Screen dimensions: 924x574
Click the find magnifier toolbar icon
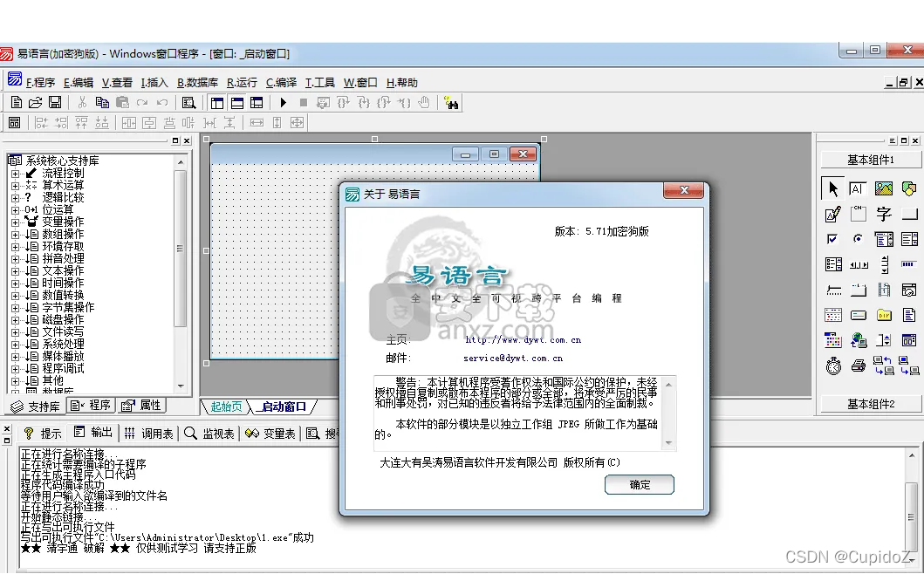tap(188, 103)
